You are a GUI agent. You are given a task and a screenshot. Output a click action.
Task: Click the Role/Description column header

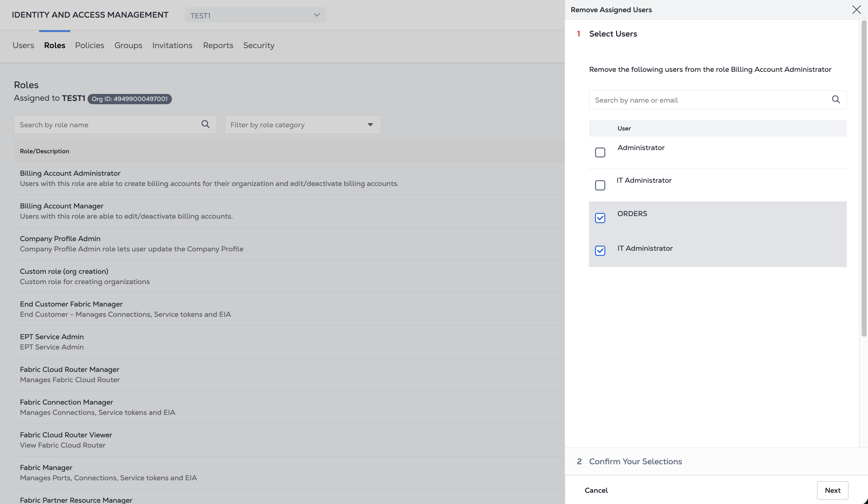tap(45, 151)
